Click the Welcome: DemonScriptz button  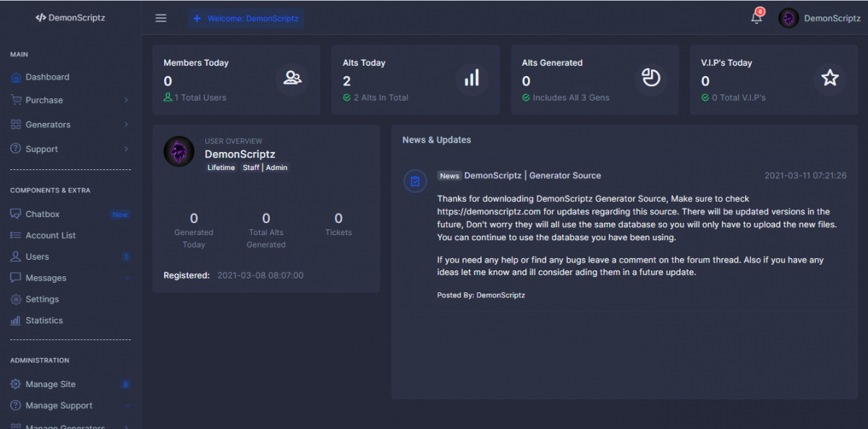246,18
